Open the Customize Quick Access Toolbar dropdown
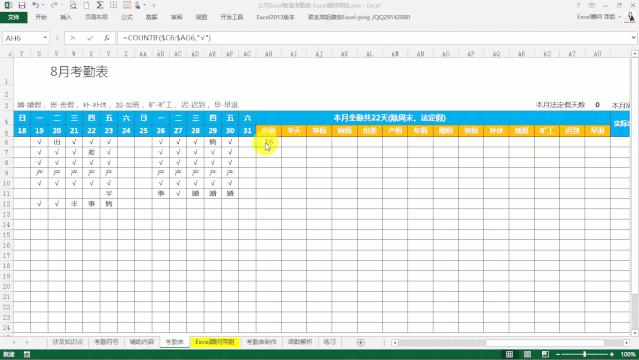This screenshot has width=639, height=360. point(154,6)
